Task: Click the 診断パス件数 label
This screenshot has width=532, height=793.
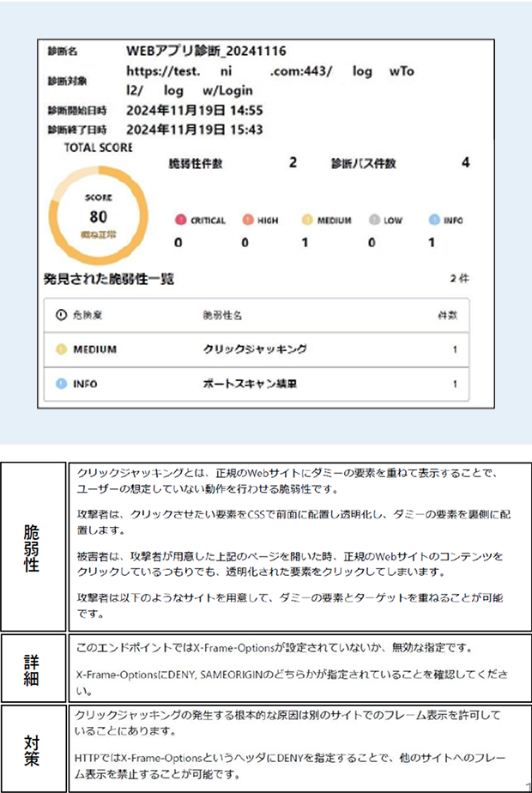Action: [362, 164]
